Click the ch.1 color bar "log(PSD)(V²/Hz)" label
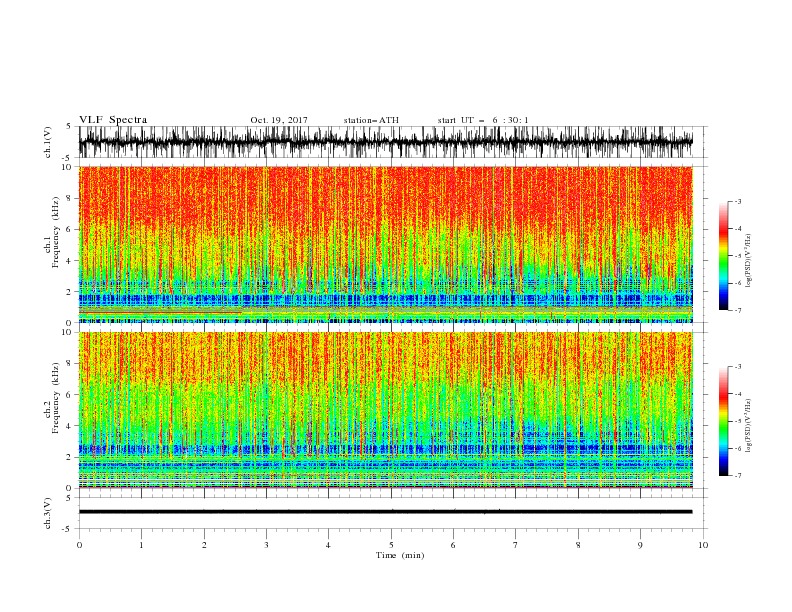The image size is (792, 612). [x=750, y=261]
